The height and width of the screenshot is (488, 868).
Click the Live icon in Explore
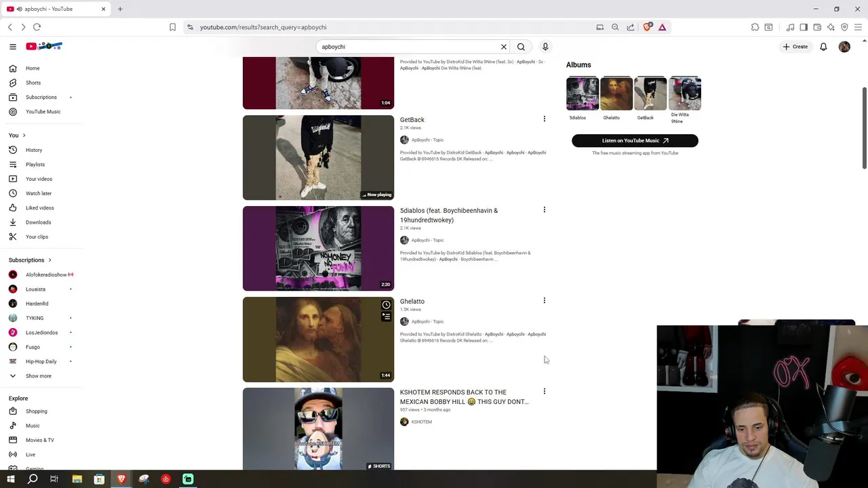click(13, 455)
